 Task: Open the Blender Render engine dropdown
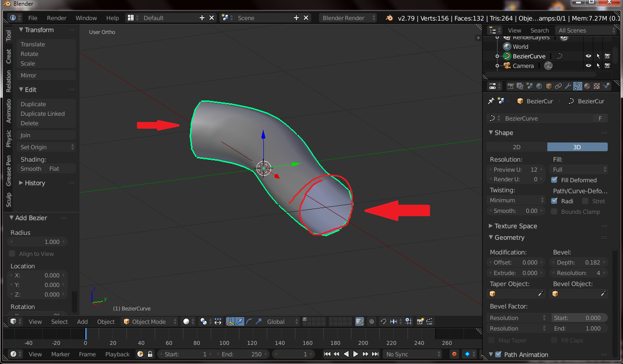[348, 18]
